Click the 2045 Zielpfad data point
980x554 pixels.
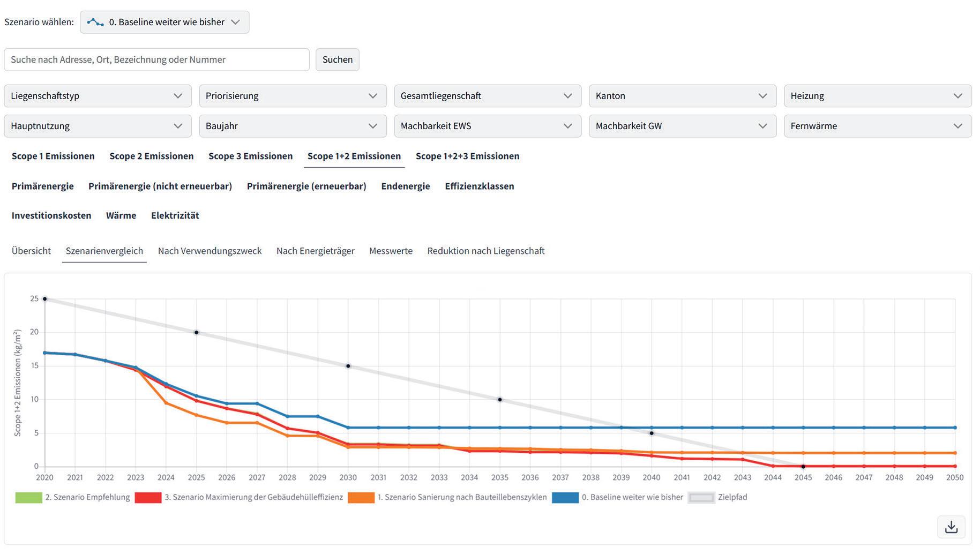803,467
